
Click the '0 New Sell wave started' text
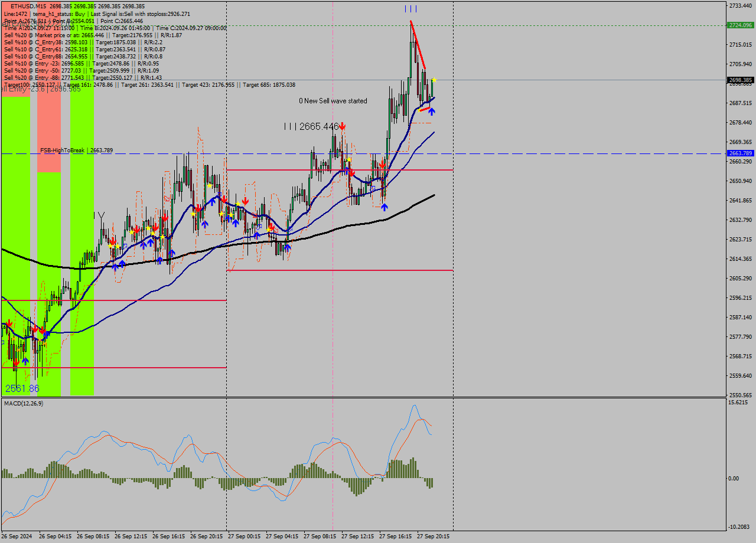pyautogui.click(x=333, y=101)
